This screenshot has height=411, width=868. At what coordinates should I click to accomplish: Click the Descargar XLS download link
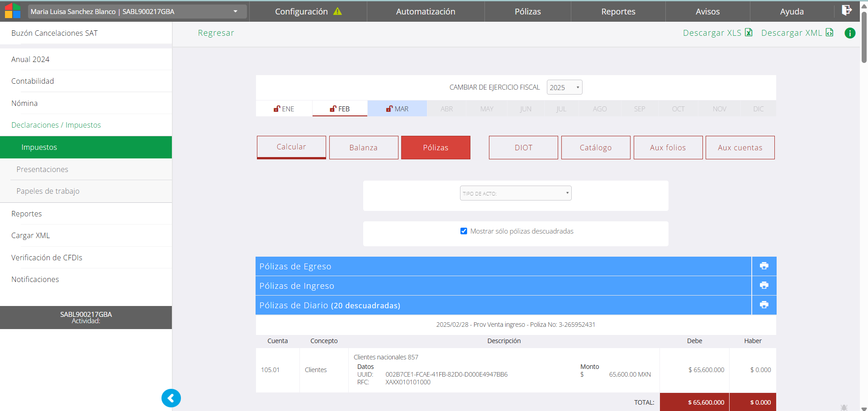point(717,33)
